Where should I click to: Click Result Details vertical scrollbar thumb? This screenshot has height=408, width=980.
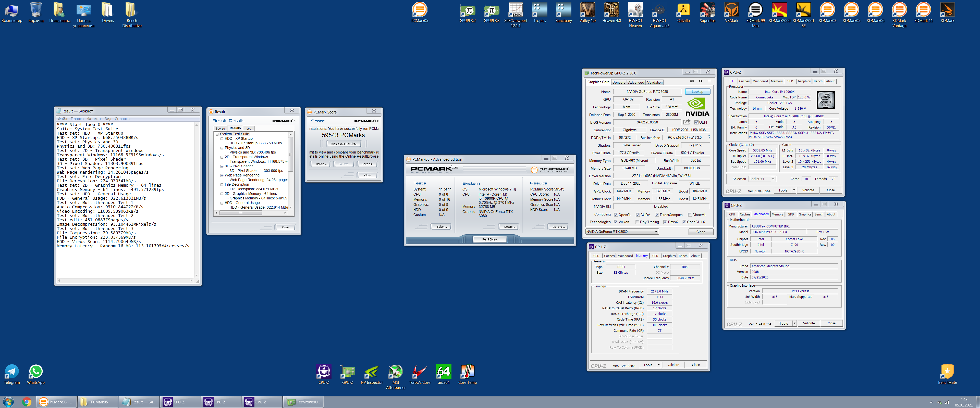click(x=290, y=154)
